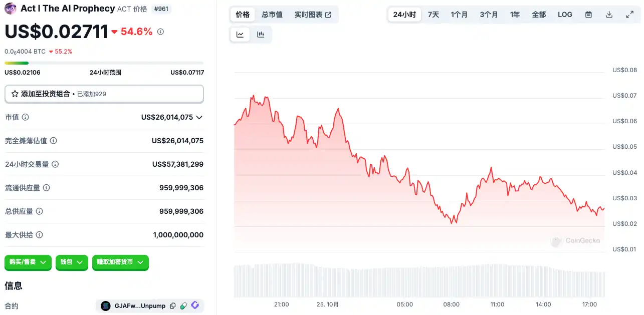Screen dimensions: 644x315
Task: Select the 7天 time range
Action: click(x=434, y=15)
